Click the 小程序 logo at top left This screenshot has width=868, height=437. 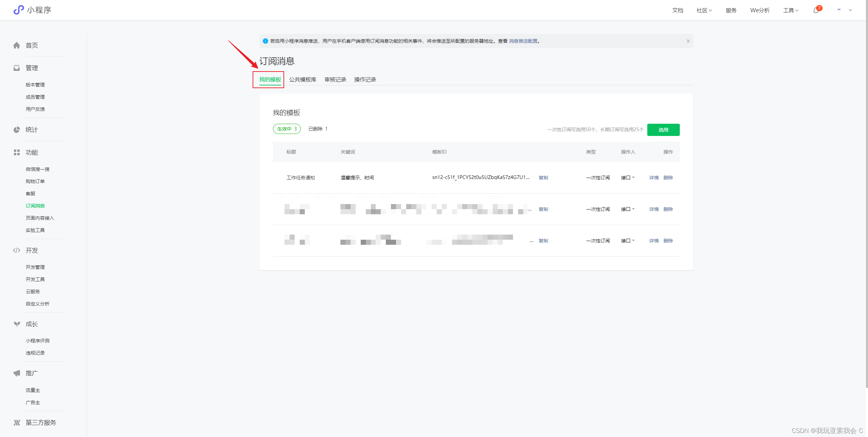click(x=19, y=10)
